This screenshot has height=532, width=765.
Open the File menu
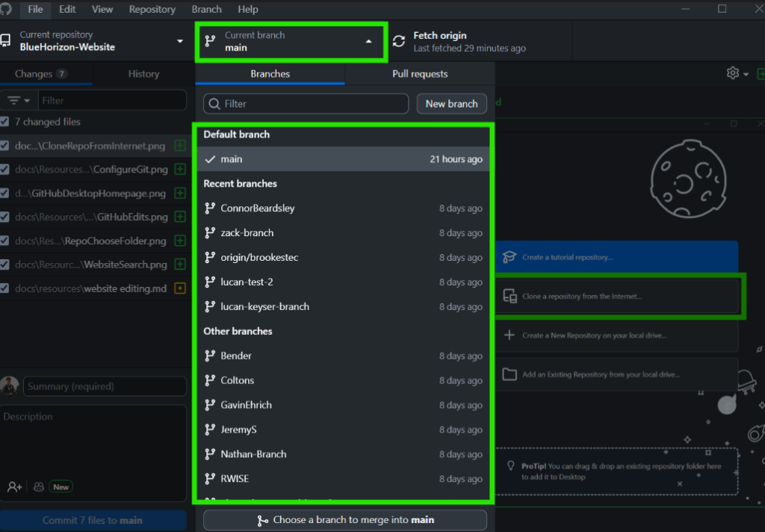(x=35, y=9)
